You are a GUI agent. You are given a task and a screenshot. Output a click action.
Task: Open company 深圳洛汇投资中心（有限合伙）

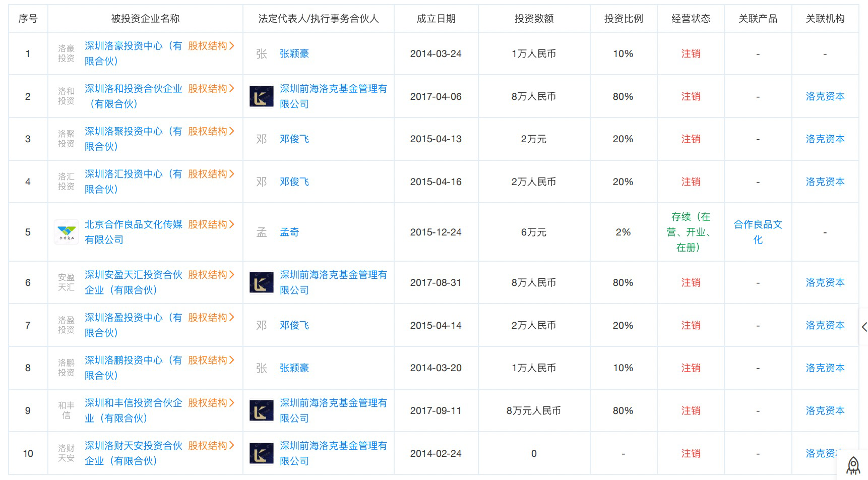point(134,182)
